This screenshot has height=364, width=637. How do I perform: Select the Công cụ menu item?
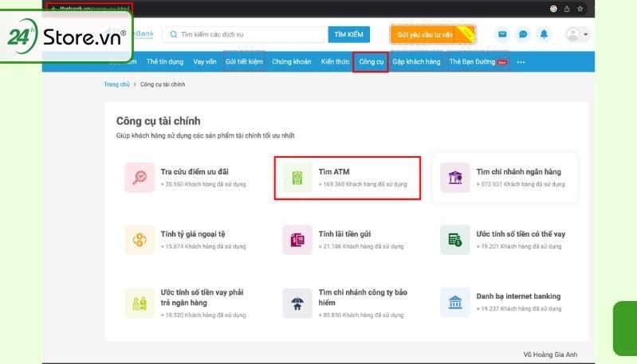[x=371, y=61]
